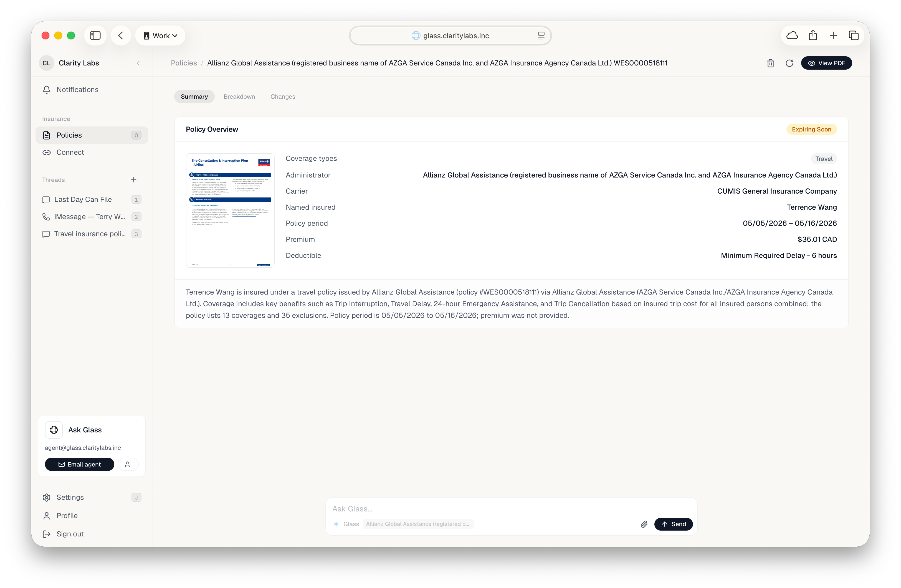Click the iCloud tabs cloud icon

[x=792, y=36]
